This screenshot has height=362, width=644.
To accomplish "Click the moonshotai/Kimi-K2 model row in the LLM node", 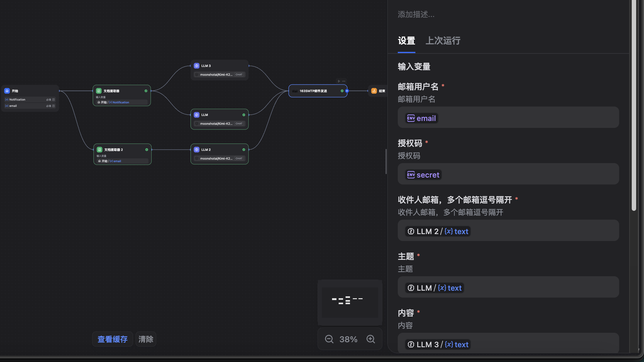I will coord(219,123).
